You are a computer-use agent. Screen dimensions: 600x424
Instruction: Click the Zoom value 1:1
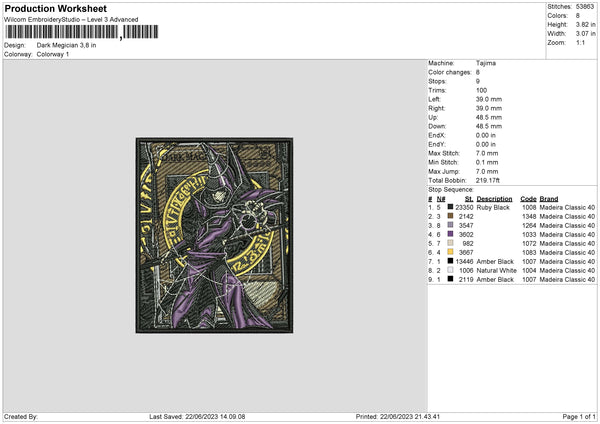coord(580,42)
